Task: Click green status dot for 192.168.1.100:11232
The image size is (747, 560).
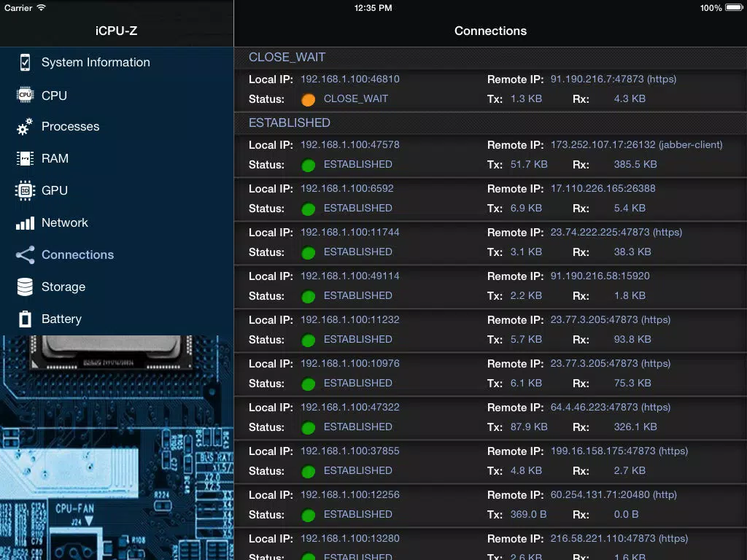Action: point(309,341)
